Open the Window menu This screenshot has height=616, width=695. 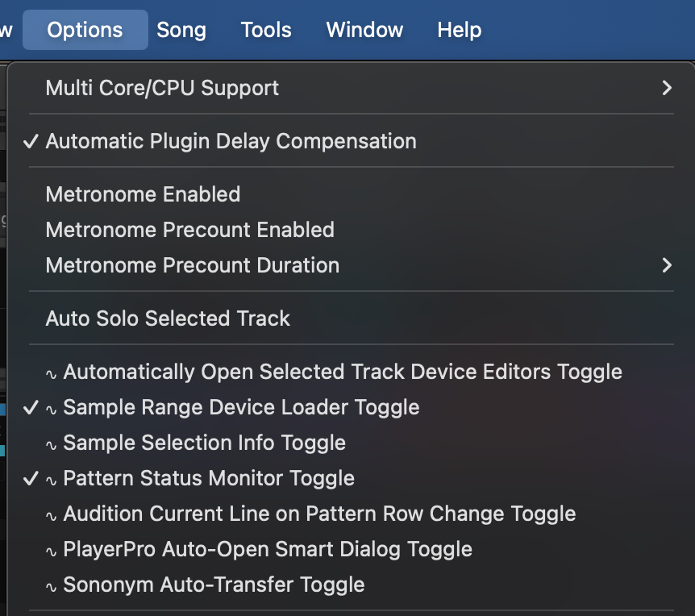pos(364,31)
